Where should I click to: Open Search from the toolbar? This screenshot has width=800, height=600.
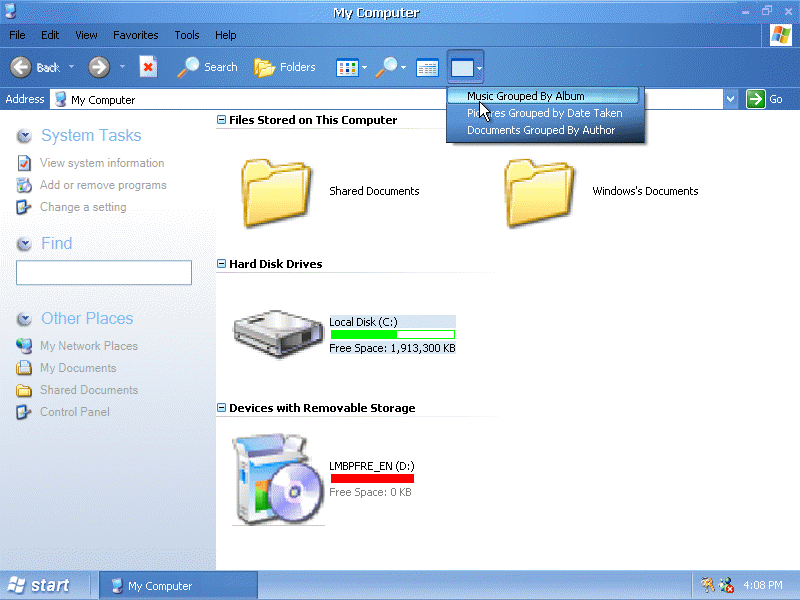coord(208,67)
